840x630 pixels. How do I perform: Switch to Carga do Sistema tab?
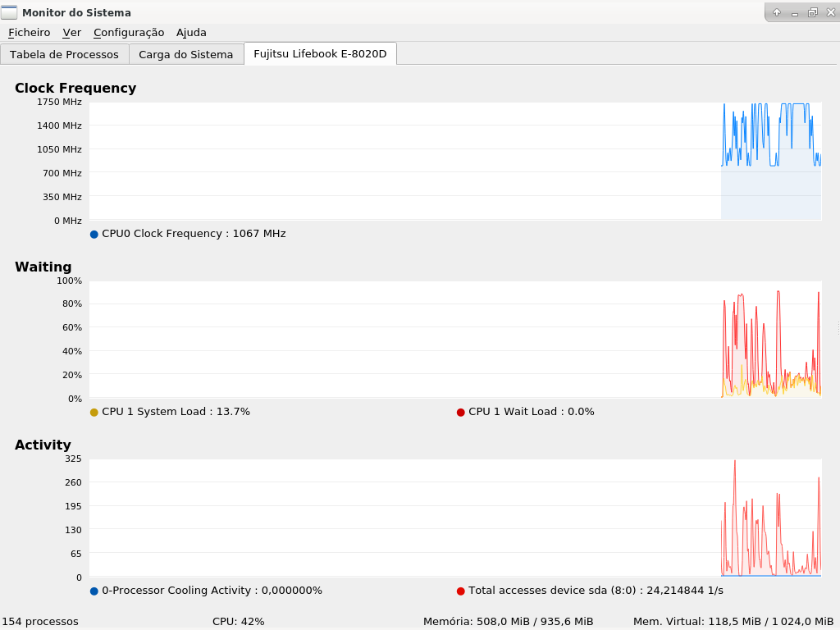point(186,54)
